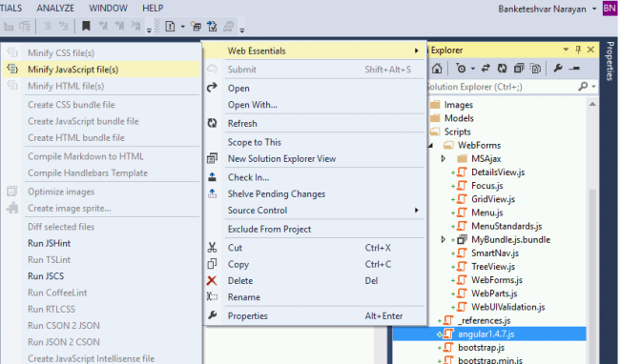
Task: Collapse the WebForms folder arrow
Action: point(431,145)
